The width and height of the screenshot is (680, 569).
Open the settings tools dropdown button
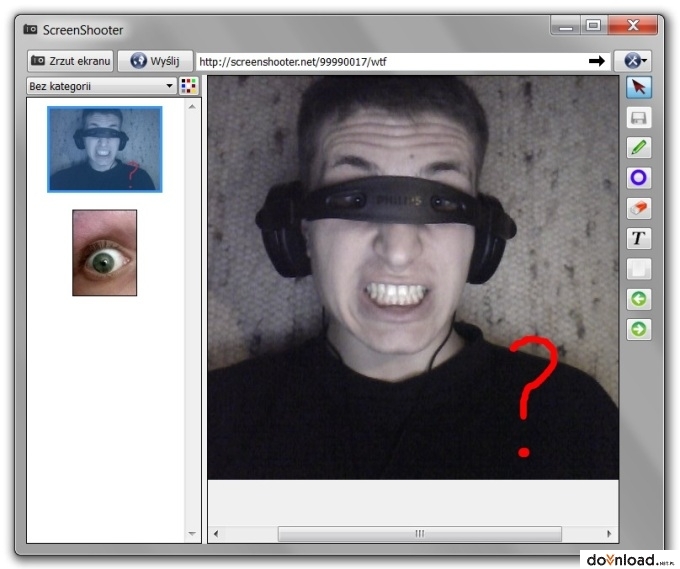(635, 61)
